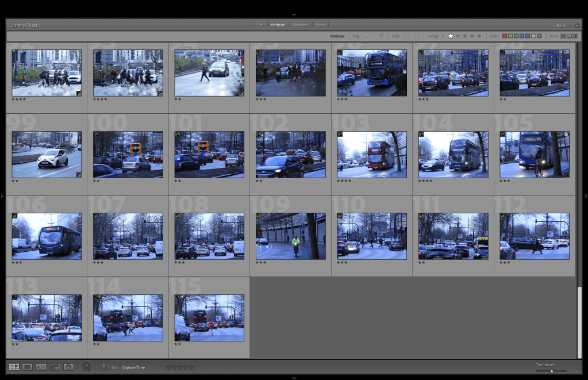Viewport: 588px width, 380px height.
Task: Click the rating comparison ≥ symbol
Action: pyautogui.click(x=443, y=36)
